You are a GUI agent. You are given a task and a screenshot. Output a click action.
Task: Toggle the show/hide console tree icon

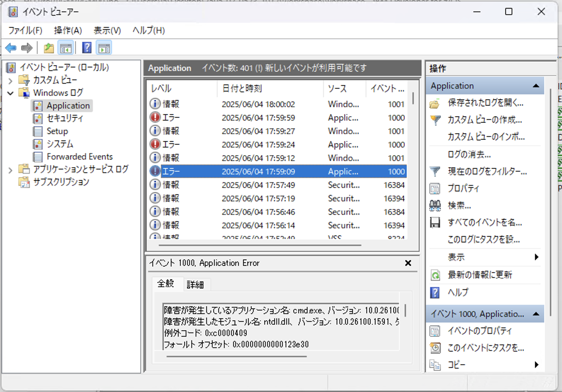pos(66,48)
